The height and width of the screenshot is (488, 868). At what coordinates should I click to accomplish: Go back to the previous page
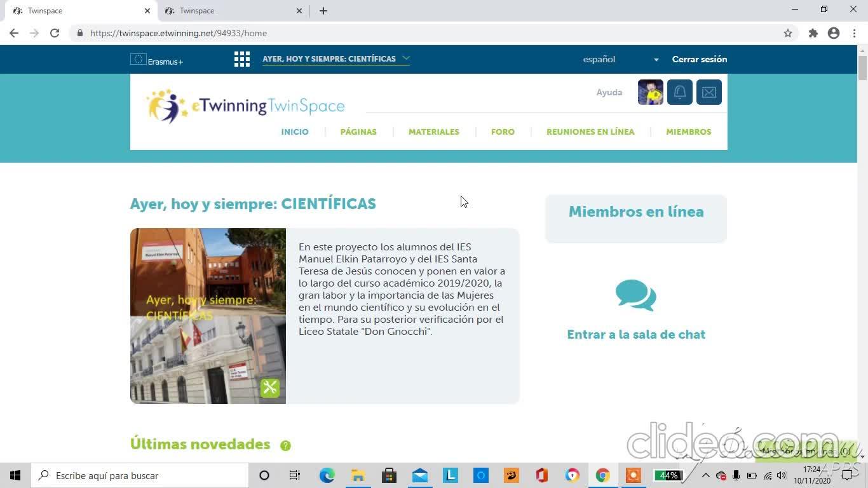pos(14,33)
